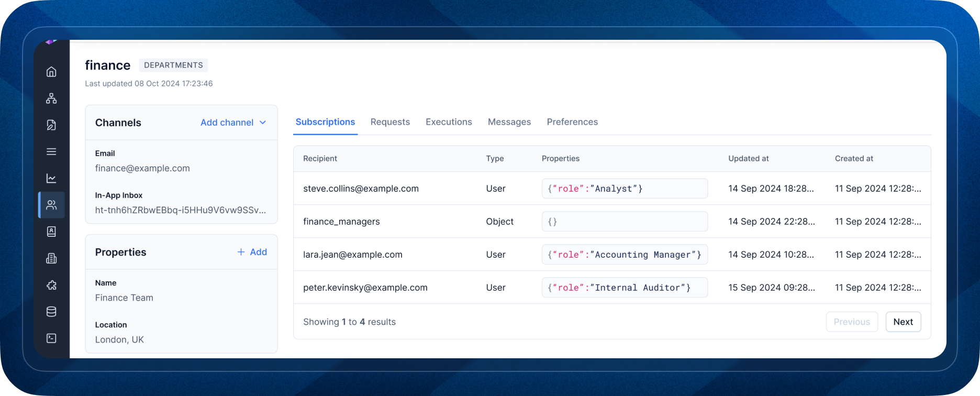The width and height of the screenshot is (980, 396).
Task: Click the Accounting Manager properties field
Action: 625,255
